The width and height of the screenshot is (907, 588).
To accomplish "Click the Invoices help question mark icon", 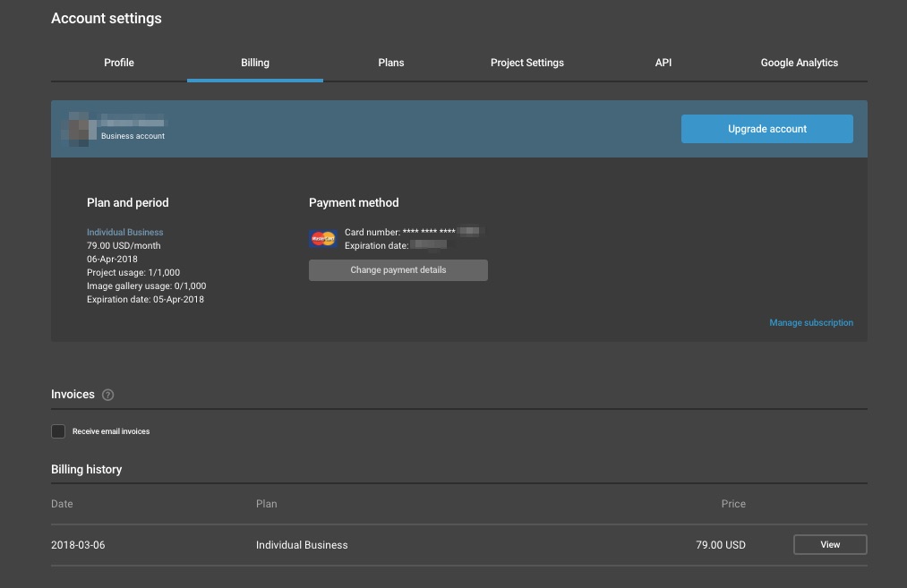I will [x=108, y=395].
